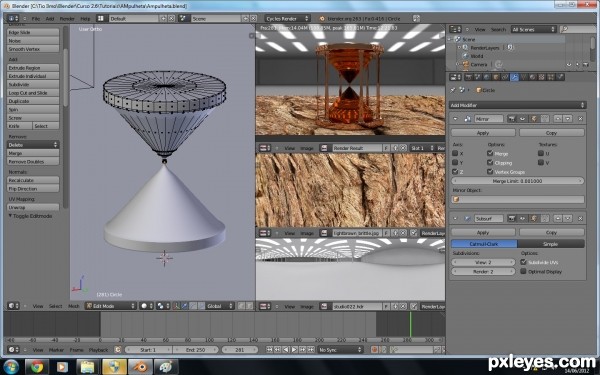Uncheck the Subdivide UVs checkbox
600x375 pixels.
point(523,262)
